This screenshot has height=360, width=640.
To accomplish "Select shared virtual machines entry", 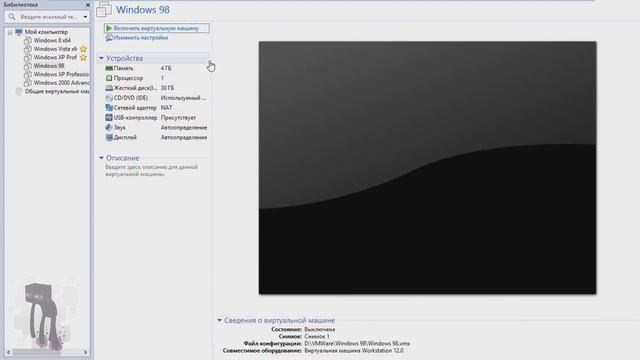I will pyautogui.click(x=57, y=91).
